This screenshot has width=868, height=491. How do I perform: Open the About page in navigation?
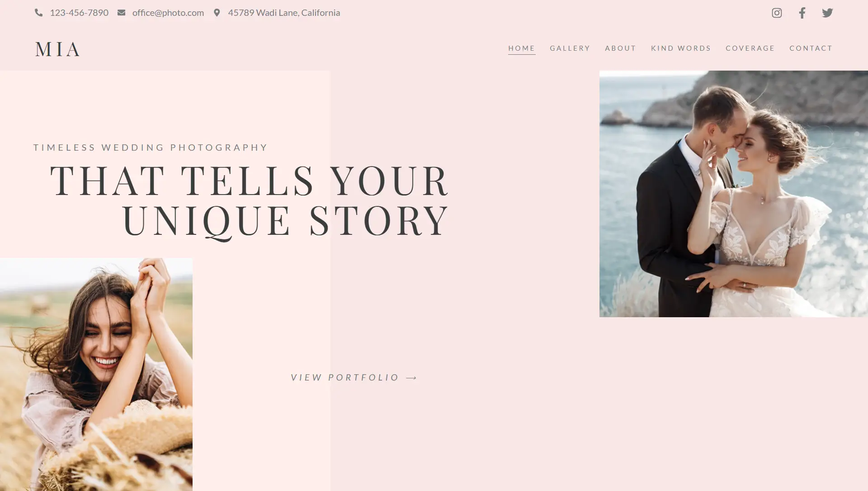pos(621,48)
